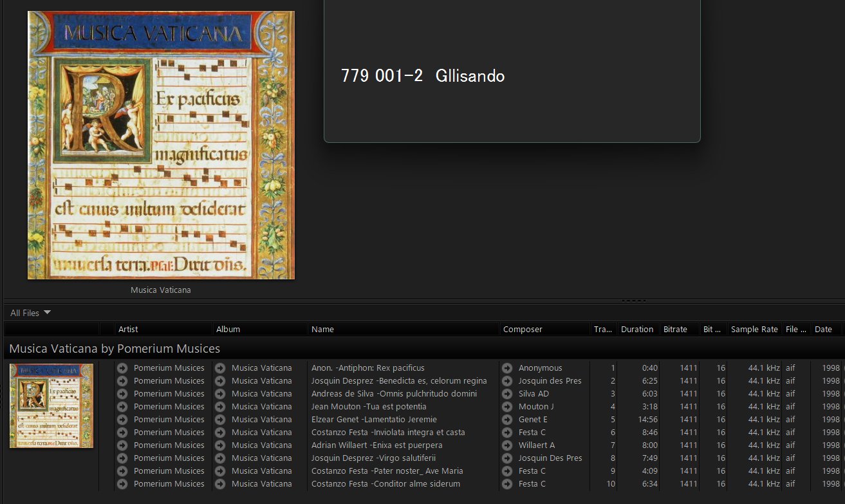The height and width of the screenshot is (504, 845).
Task: Click album arrow icon on Tua est potentia row
Action: click(x=220, y=407)
